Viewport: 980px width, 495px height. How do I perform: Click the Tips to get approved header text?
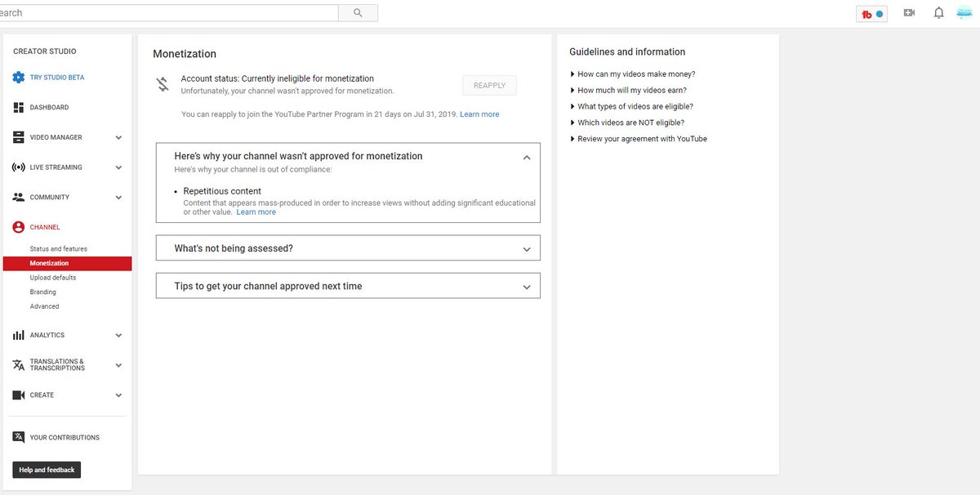[268, 287]
